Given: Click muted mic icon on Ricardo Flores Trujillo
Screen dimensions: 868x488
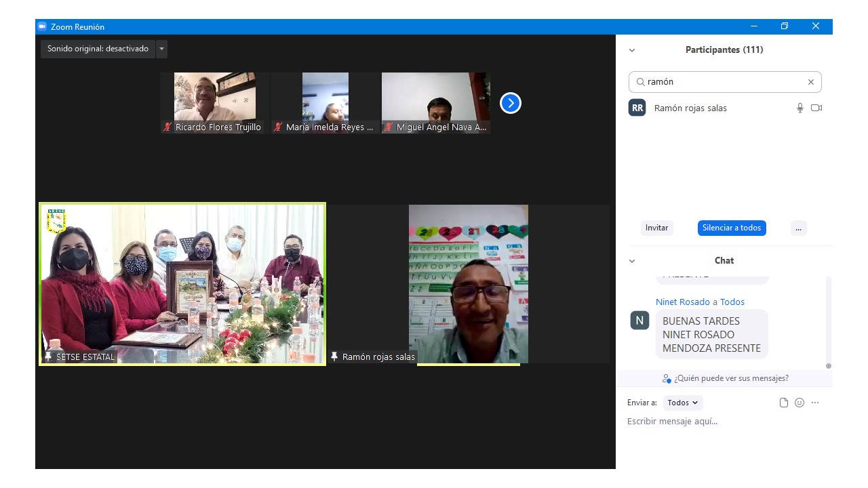Looking at the screenshot, I should [167, 127].
